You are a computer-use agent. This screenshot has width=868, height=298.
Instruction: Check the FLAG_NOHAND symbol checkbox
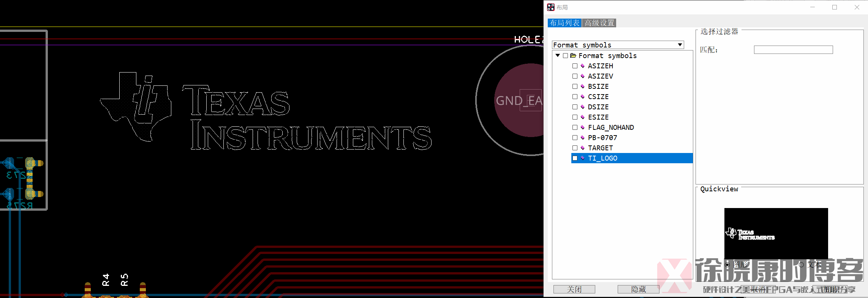[x=575, y=128]
